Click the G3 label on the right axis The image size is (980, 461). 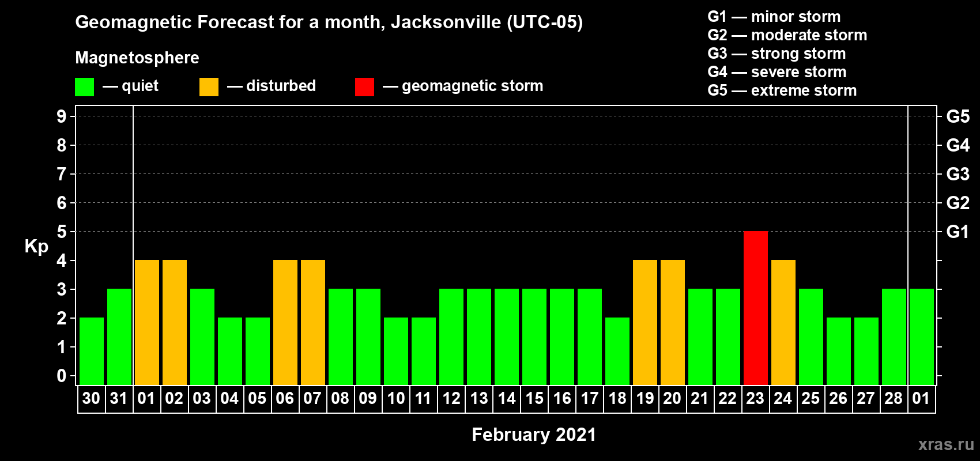[x=958, y=174]
